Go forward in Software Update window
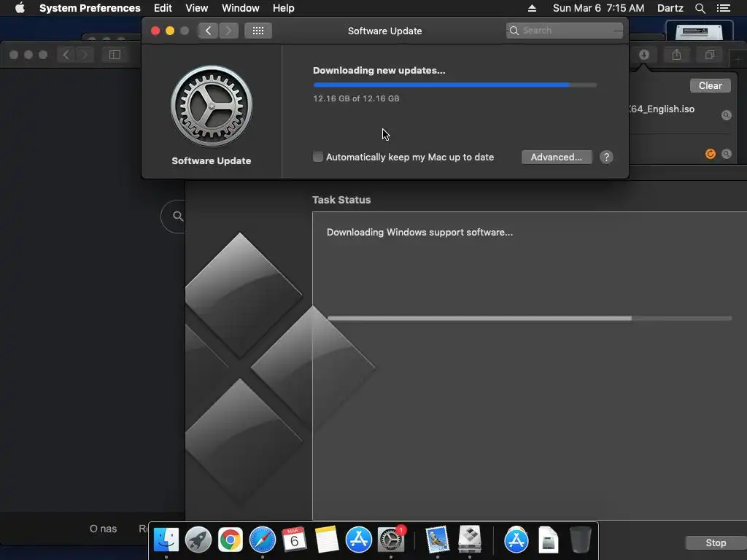 point(228,31)
